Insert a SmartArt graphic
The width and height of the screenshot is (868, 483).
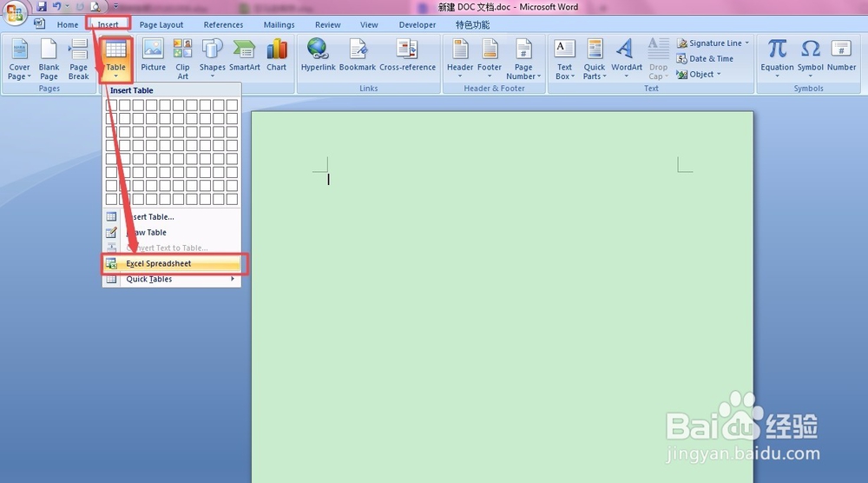click(x=244, y=56)
